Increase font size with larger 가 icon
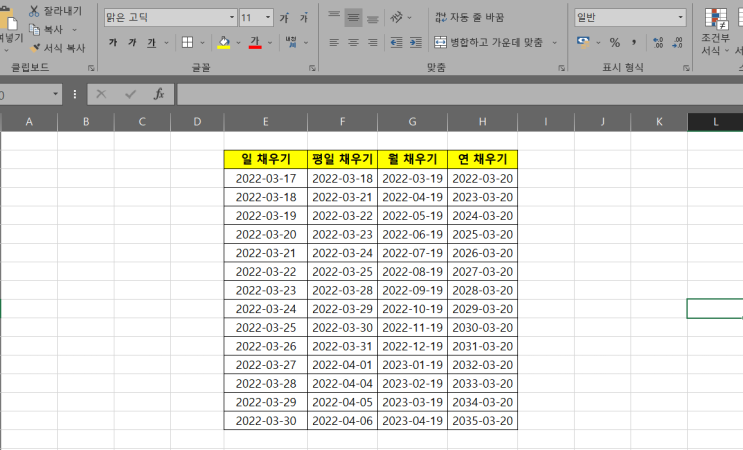 [284, 18]
